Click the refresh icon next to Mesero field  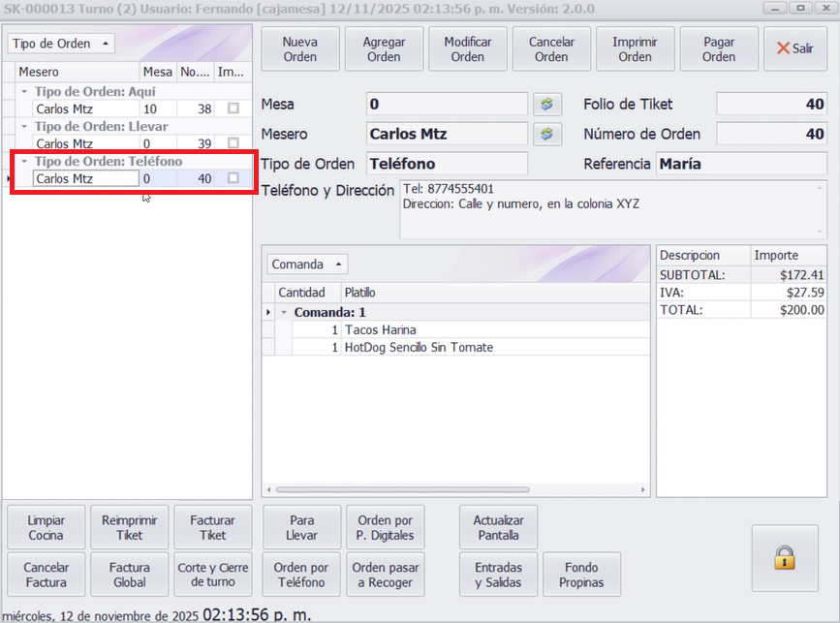pos(545,134)
